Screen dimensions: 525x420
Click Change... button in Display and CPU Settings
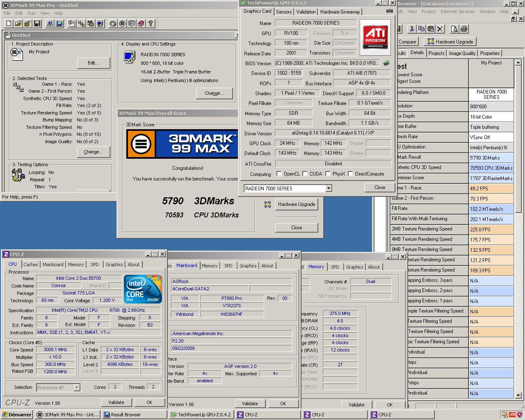point(214,93)
